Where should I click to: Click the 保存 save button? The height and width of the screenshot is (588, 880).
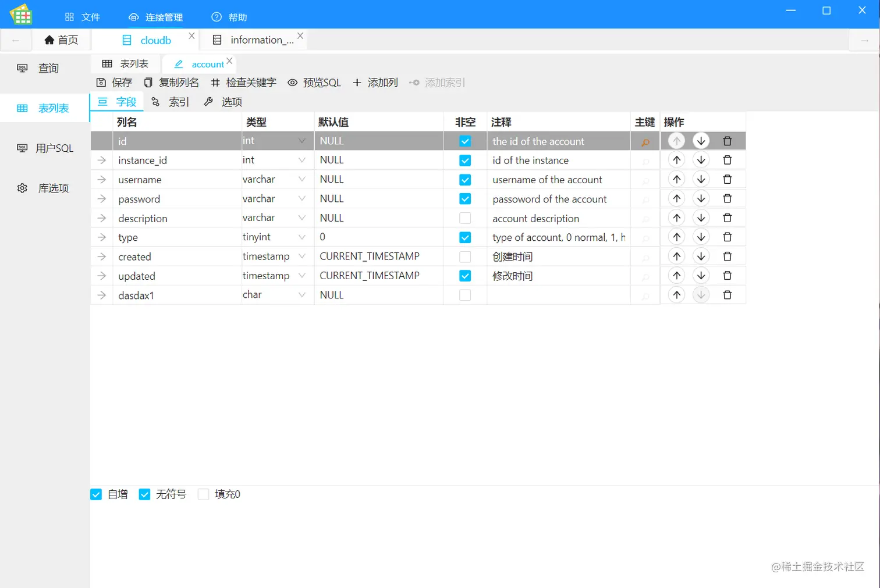click(114, 83)
